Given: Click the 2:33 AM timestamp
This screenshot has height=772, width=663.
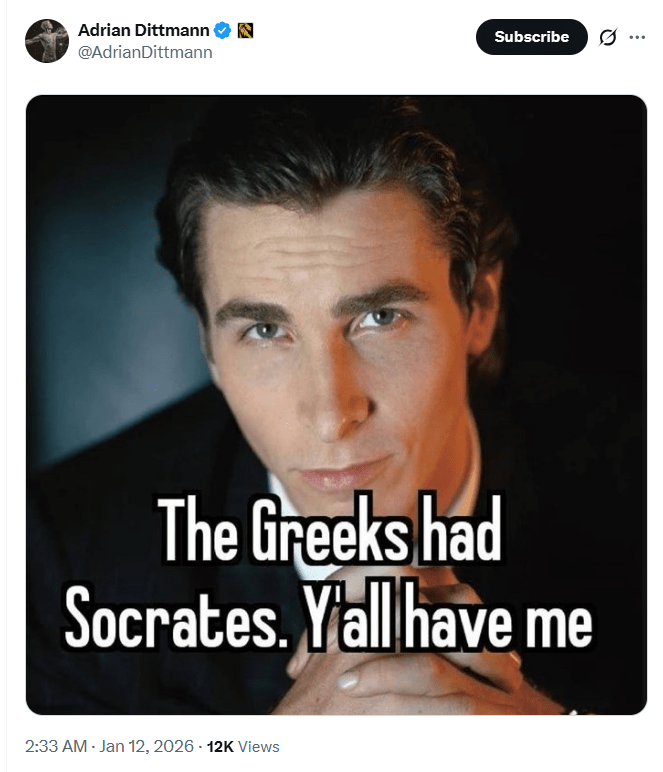Looking at the screenshot, I should pos(56,746).
